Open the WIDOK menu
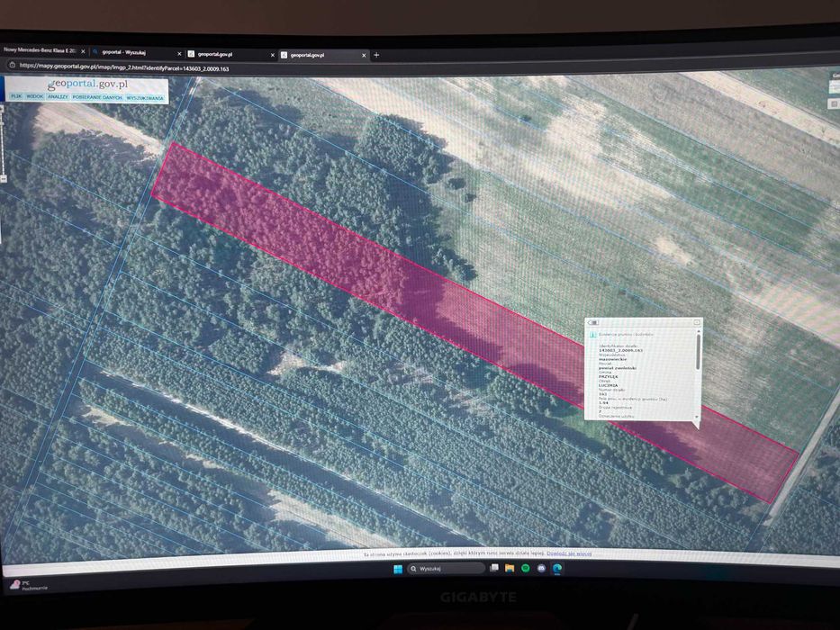This screenshot has height=630, width=840. click(35, 96)
